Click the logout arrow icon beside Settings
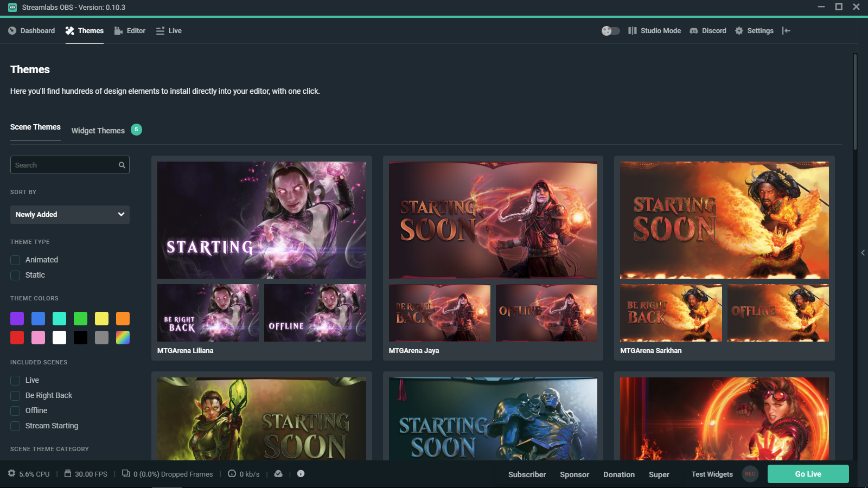868x488 pixels. pyautogui.click(x=786, y=31)
